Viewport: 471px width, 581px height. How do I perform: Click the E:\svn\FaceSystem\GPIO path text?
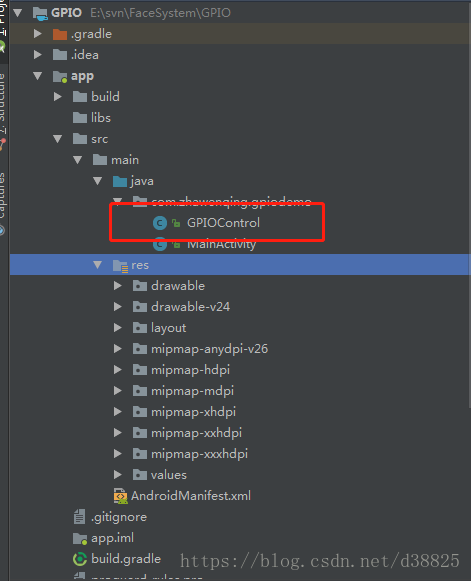click(160, 13)
